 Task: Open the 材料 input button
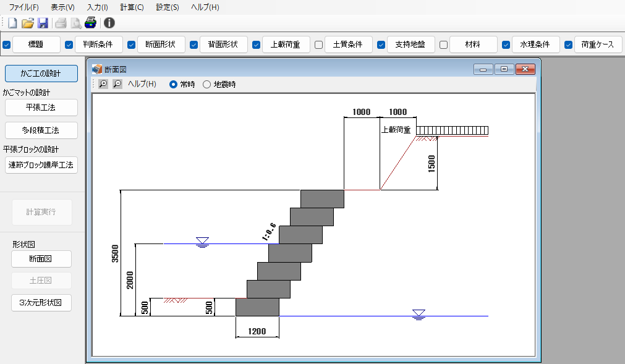tap(473, 44)
